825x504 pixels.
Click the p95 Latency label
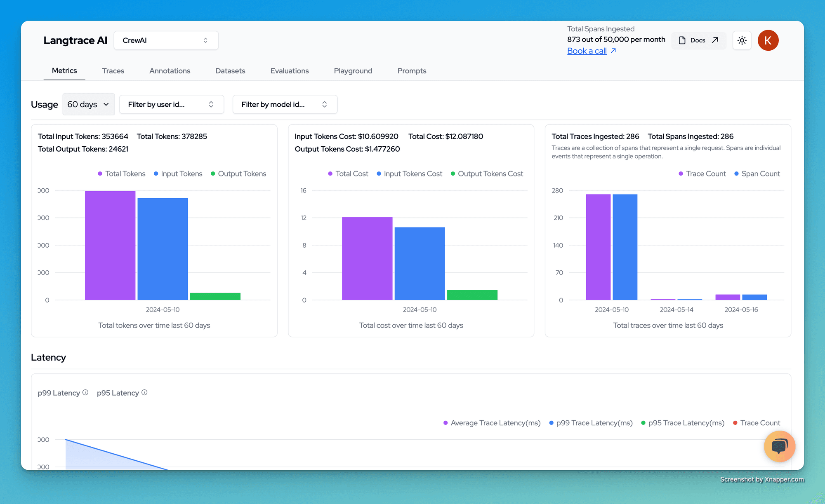point(118,393)
